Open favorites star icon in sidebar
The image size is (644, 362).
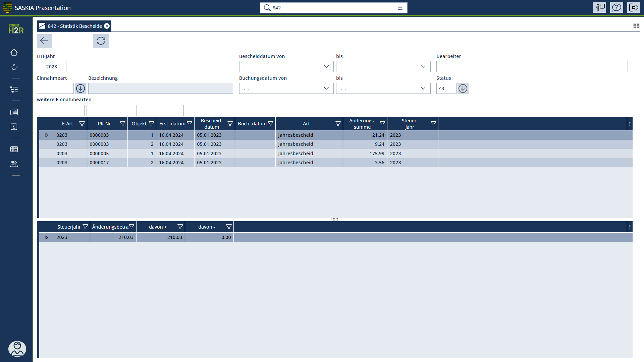(x=14, y=67)
